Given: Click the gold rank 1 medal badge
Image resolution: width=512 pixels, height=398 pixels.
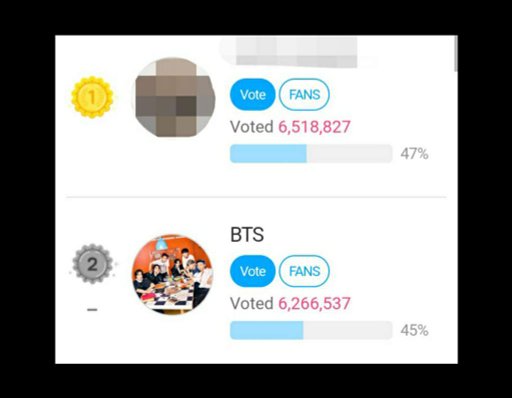Looking at the screenshot, I should pyautogui.click(x=92, y=97).
